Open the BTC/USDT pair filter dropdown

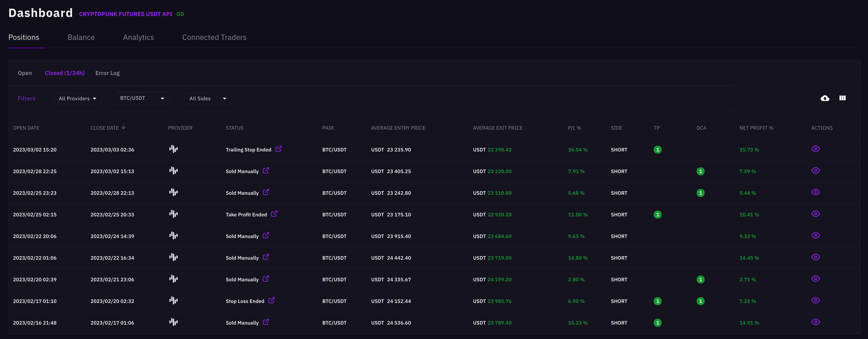tap(143, 98)
